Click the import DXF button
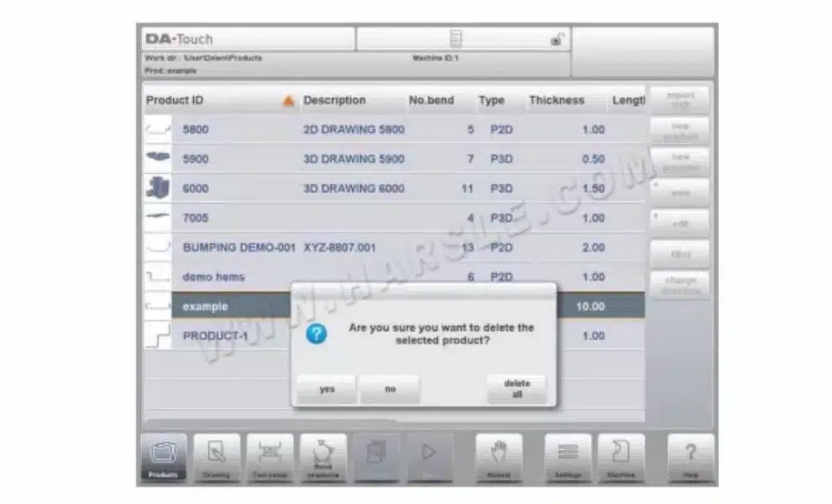This screenshot has height=504, width=832. (681, 100)
